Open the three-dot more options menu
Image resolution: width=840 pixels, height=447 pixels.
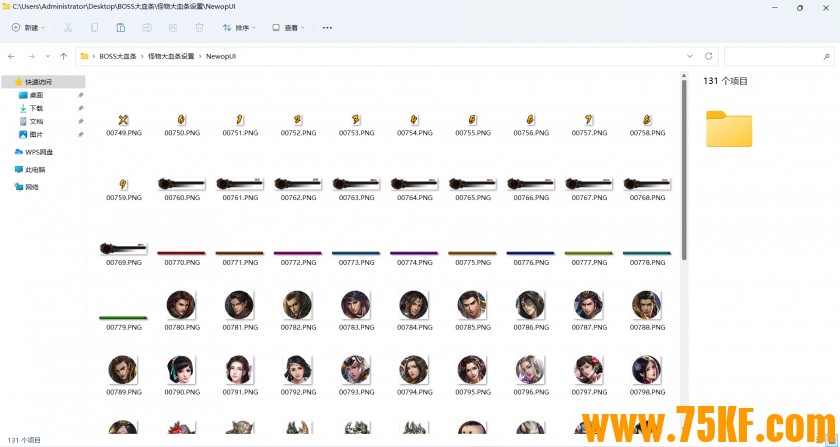(x=327, y=27)
